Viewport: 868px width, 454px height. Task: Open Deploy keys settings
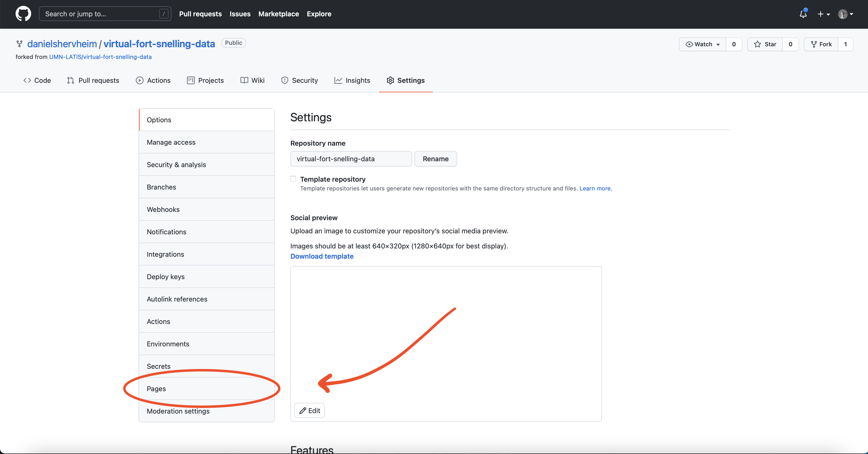[x=207, y=277]
